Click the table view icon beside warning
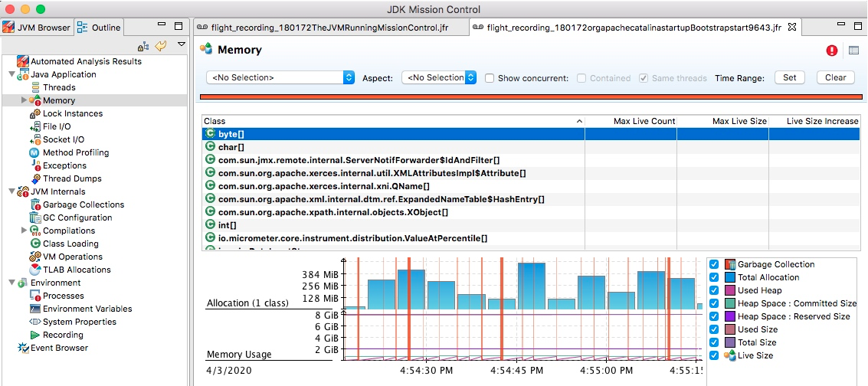 coord(853,51)
